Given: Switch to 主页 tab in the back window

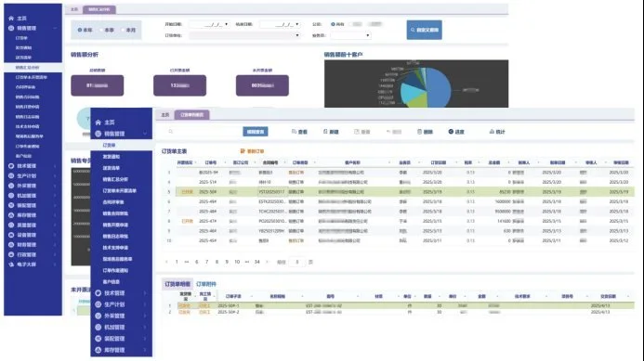Looking at the screenshot, I should pos(74,9).
